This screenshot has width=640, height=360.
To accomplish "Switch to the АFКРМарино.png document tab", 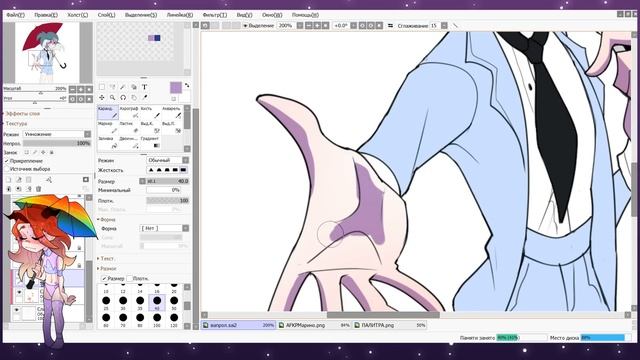I will pos(315,325).
